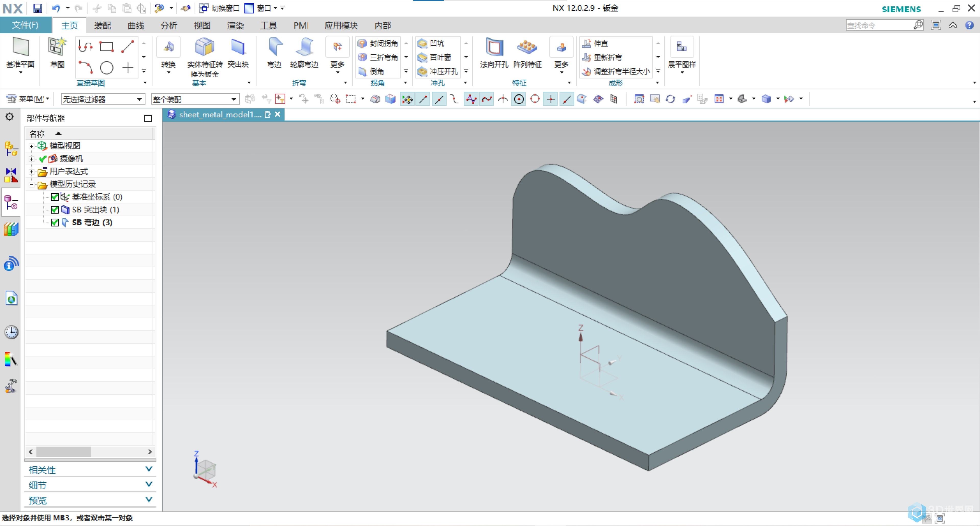This screenshot has height=526, width=980.
Task: Click the 冲压开孔 drawn cutout tool
Action: click(x=438, y=71)
